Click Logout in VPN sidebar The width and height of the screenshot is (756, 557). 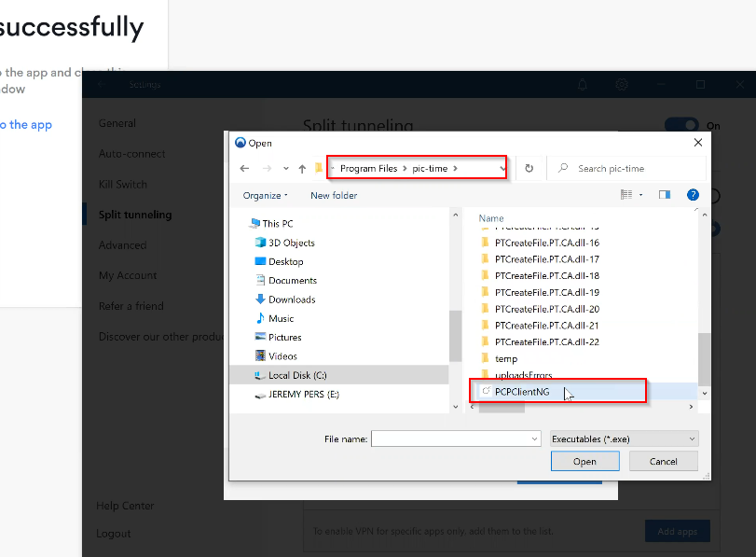coord(114,534)
